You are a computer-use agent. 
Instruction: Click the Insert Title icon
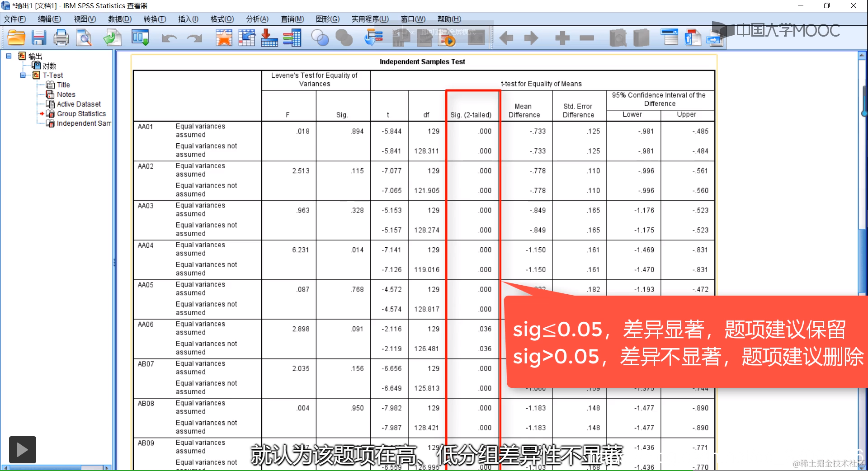(x=693, y=38)
